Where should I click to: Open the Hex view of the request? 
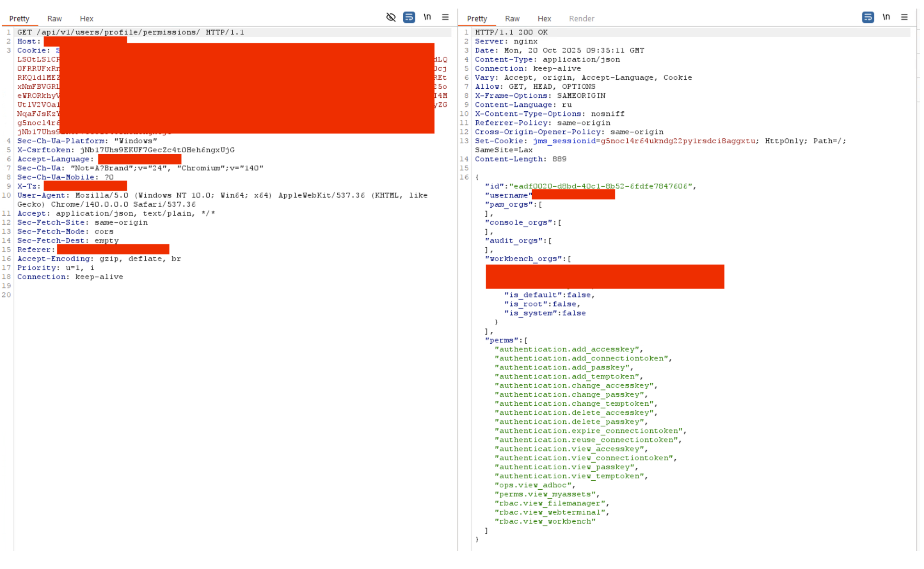86,19
